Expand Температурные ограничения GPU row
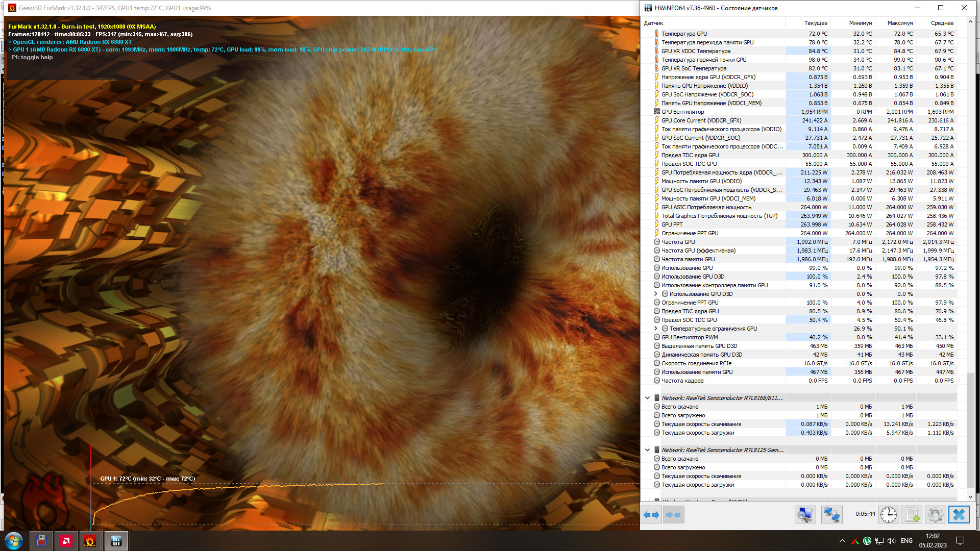 [x=656, y=329]
